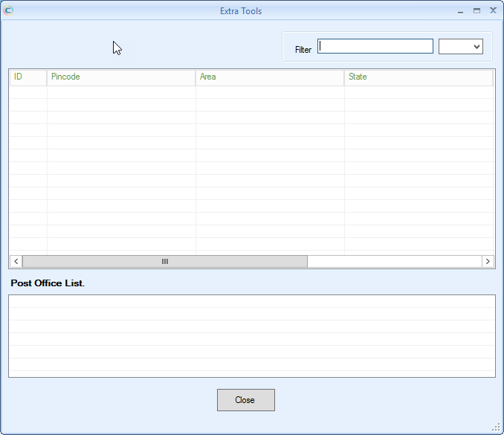The width and height of the screenshot is (504, 435).
Task: Close the window with the X icon
Action: pos(493,10)
